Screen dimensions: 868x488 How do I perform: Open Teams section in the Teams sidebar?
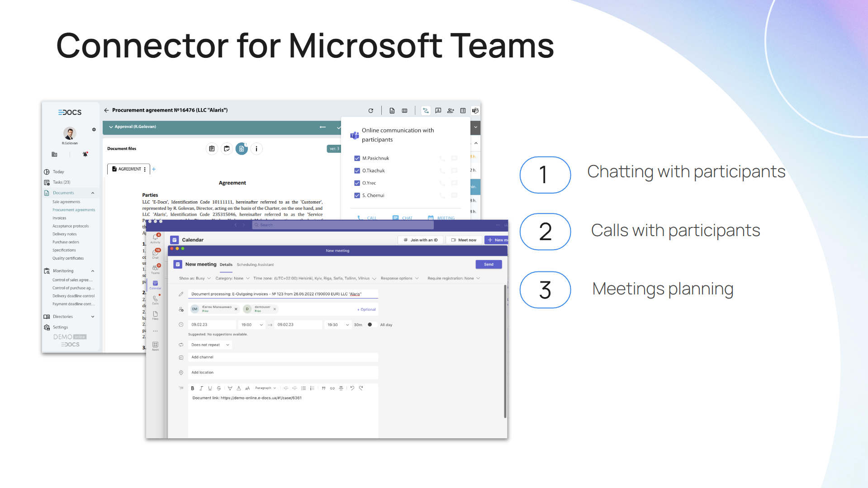point(156,269)
